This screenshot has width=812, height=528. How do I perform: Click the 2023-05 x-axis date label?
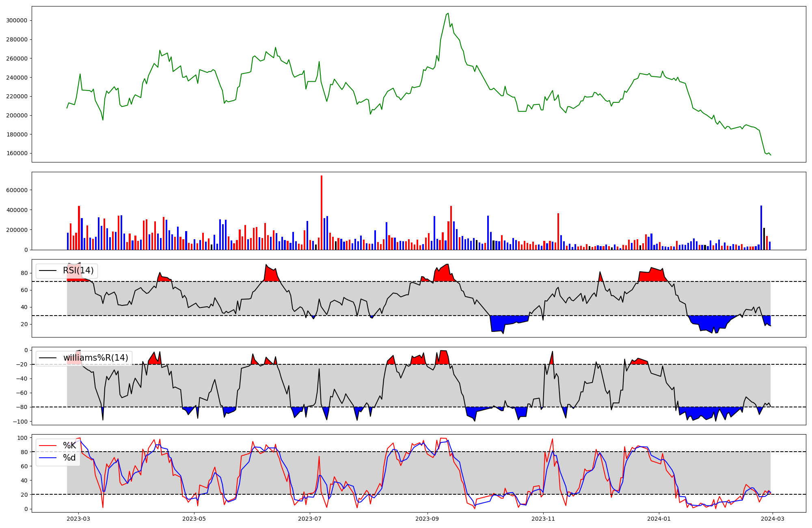(194, 519)
